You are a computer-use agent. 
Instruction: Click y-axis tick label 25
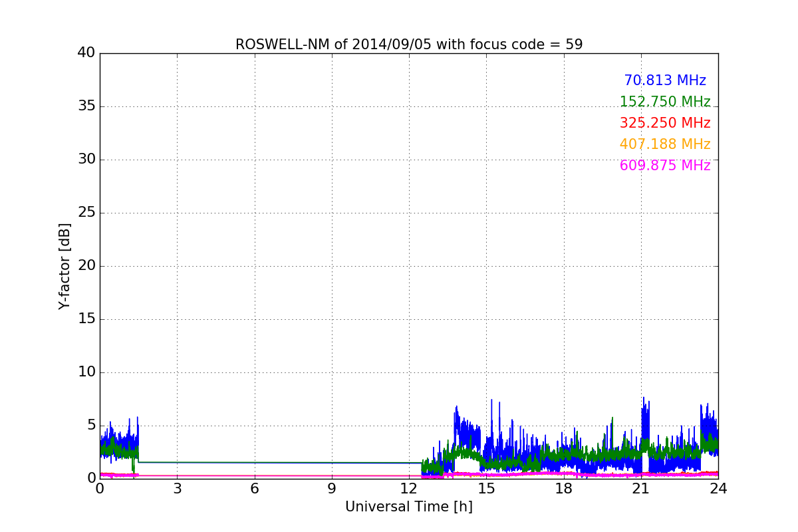86,213
